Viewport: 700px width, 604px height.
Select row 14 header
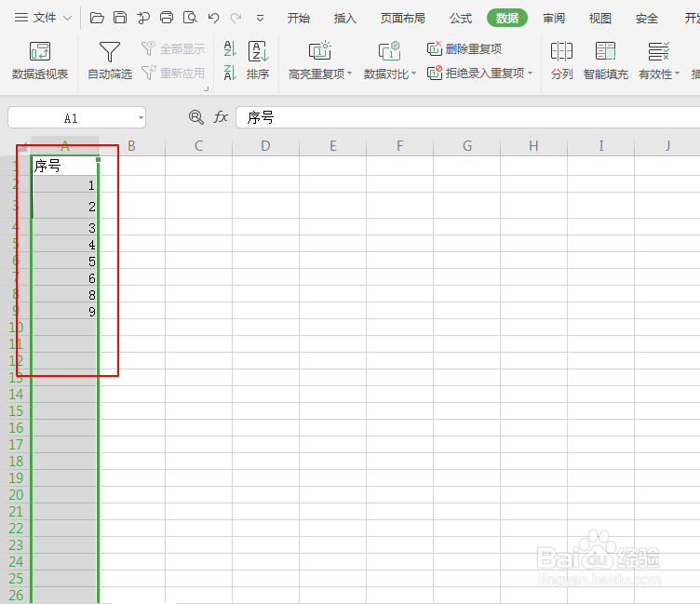point(16,395)
